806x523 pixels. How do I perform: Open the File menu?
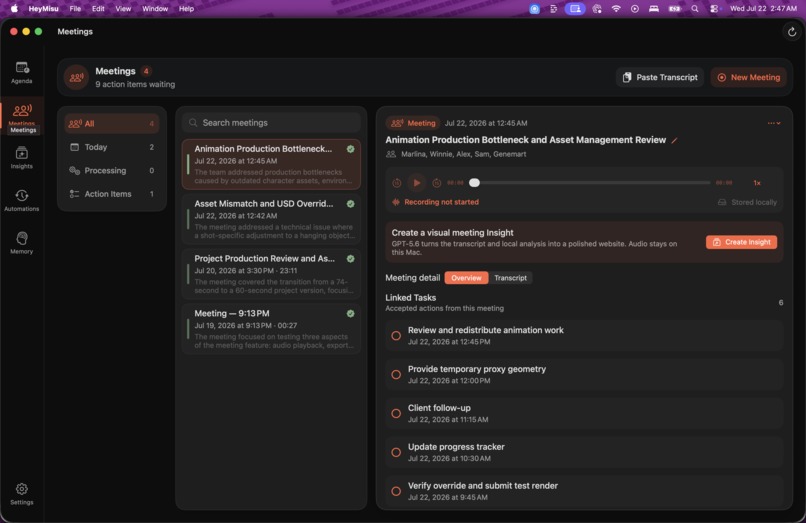(75, 9)
